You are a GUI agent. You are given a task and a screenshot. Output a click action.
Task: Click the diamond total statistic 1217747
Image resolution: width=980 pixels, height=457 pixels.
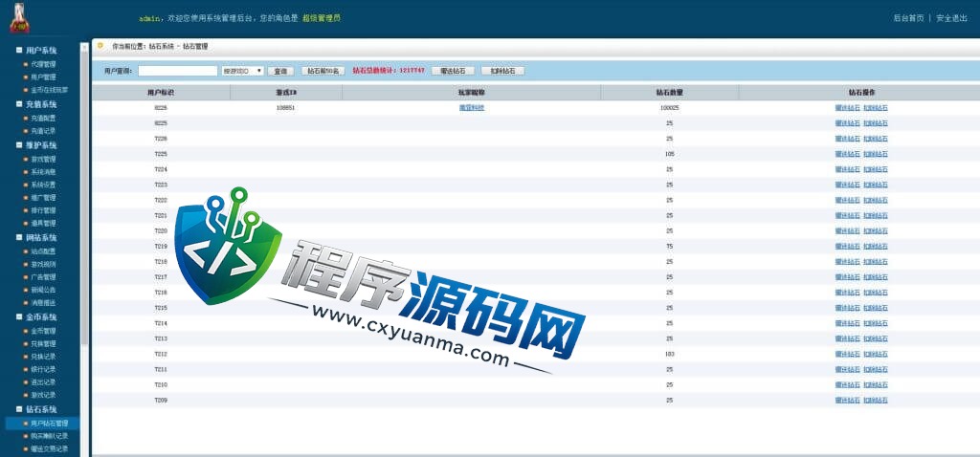click(412, 71)
